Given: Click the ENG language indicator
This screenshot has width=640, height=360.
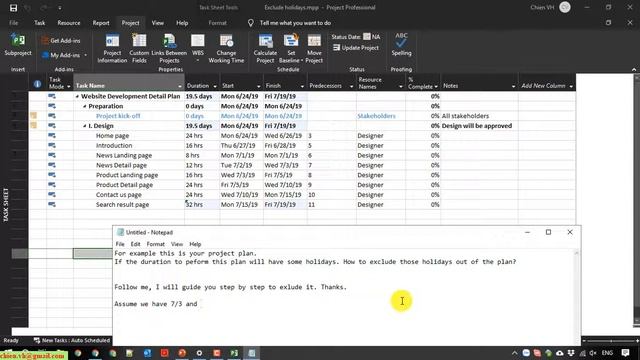Looking at the screenshot, I should click(x=607, y=353).
